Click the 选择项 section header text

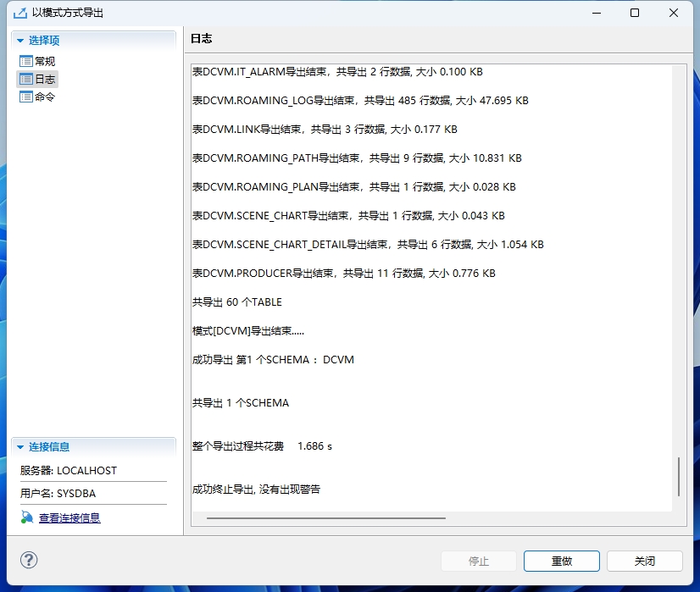[44, 41]
